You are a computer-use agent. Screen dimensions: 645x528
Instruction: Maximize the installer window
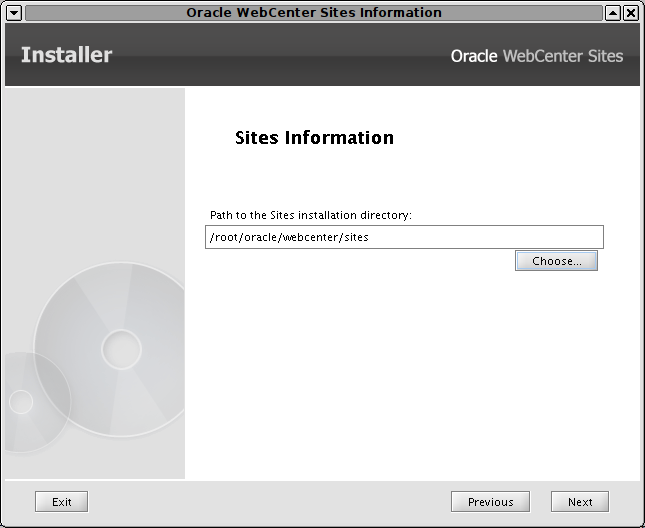(x=613, y=13)
